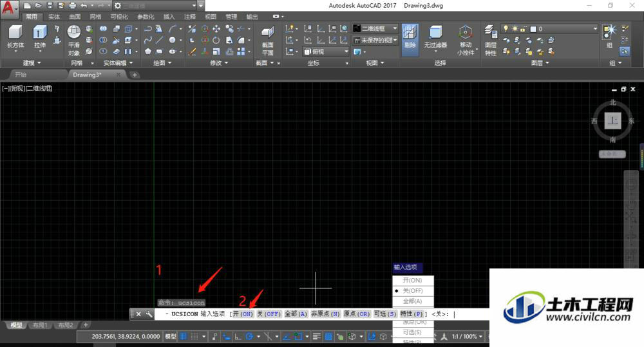Image resolution: width=644 pixels, height=347 pixels.
Task: Select the 长方体 box modeling tool
Action: (x=15, y=37)
